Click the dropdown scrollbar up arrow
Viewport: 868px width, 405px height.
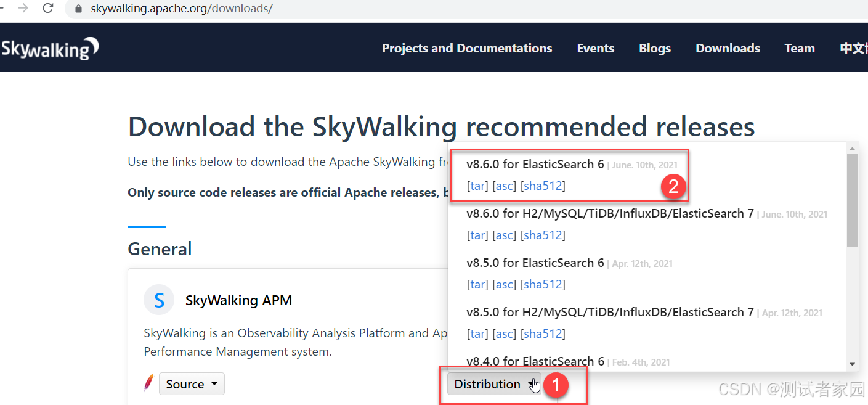[x=852, y=149]
